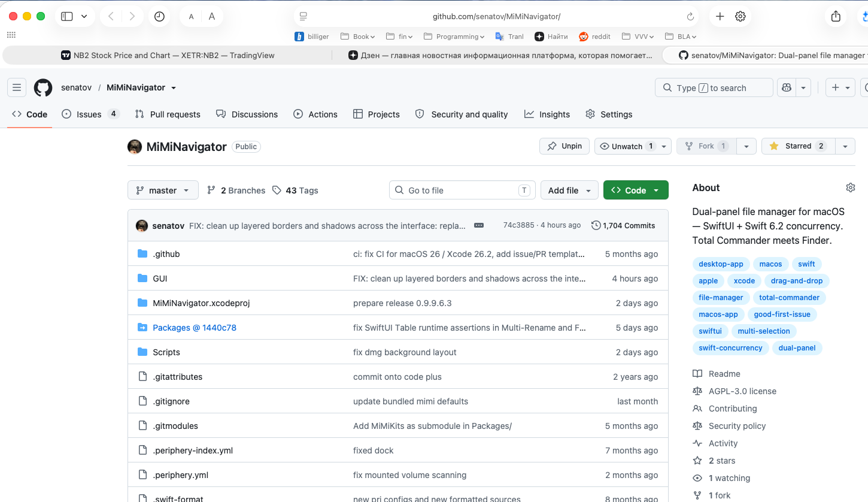Click the Safari address bar URL
This screenshot has width=868, height=502.
(497, 17)
